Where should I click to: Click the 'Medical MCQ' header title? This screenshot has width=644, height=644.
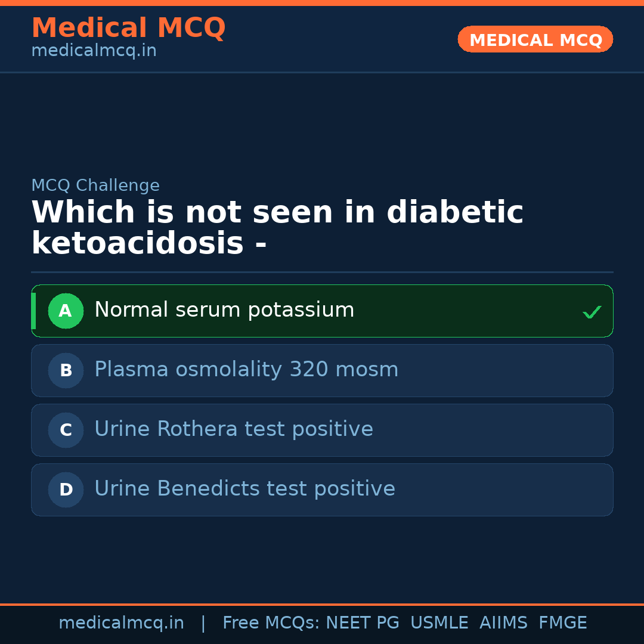point(128,28)
